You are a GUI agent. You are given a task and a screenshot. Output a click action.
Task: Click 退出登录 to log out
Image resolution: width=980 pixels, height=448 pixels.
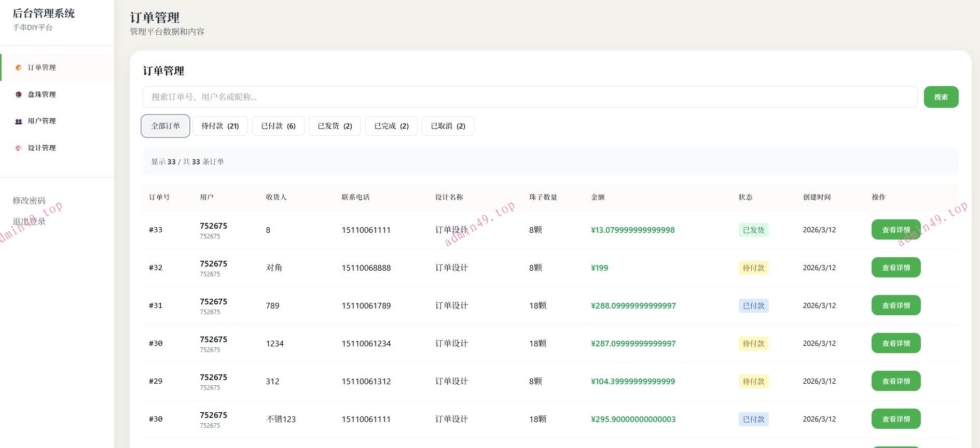click(29, 221)
